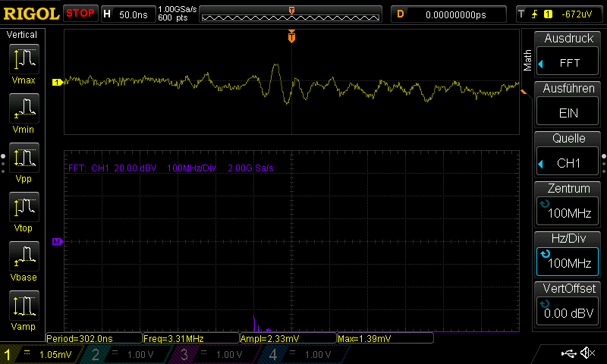This screenshot has height=364, width=607.
Task: Select the Vbase measurement icon
Action: (x=24, y=256)
